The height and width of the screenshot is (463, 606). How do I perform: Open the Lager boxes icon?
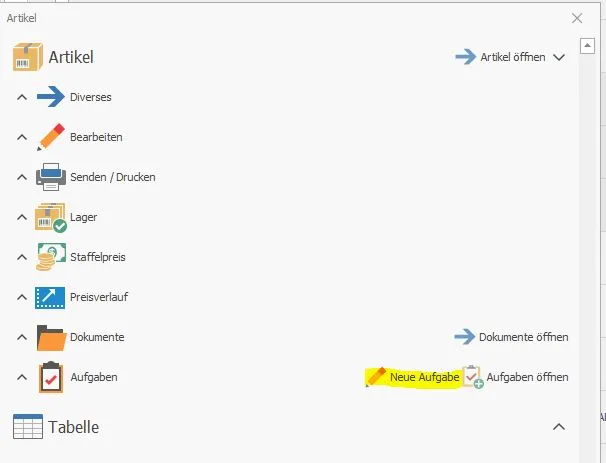[51, 218]
